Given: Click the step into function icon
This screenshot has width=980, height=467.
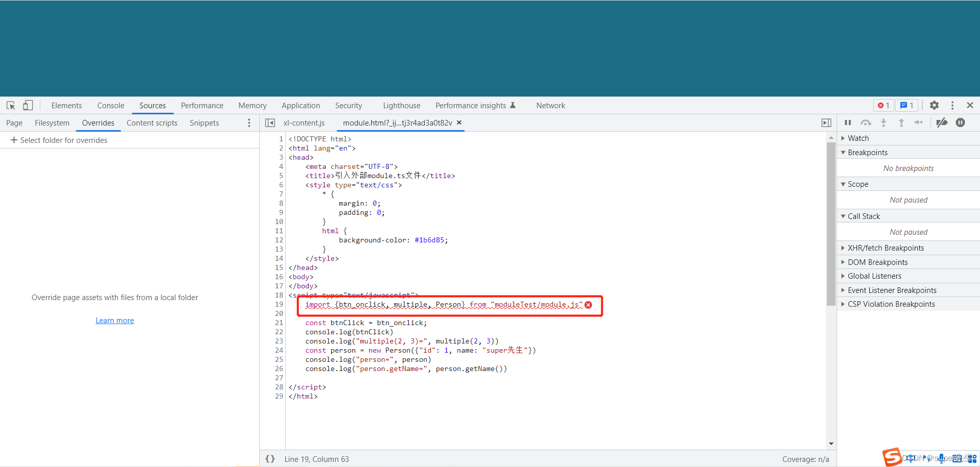Looking at the screenshot, I should 884,122.
